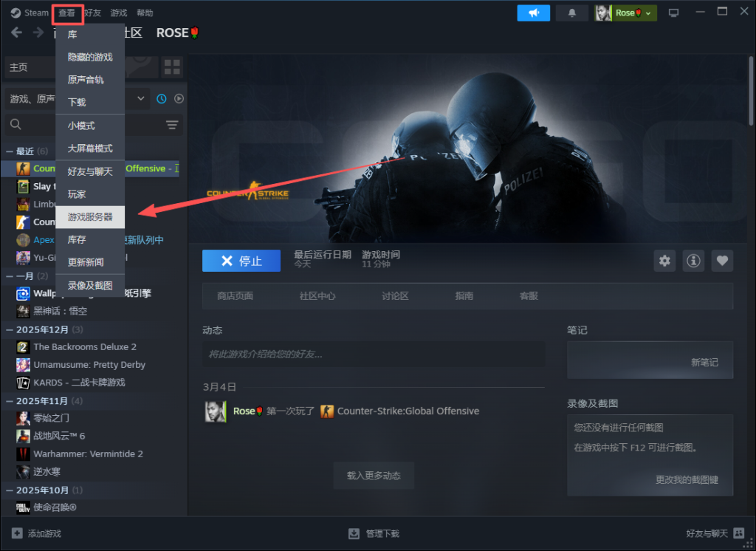The image size is (756, 551).
Task: Click the 载入更多动态 button
Action: pos(374,476)
